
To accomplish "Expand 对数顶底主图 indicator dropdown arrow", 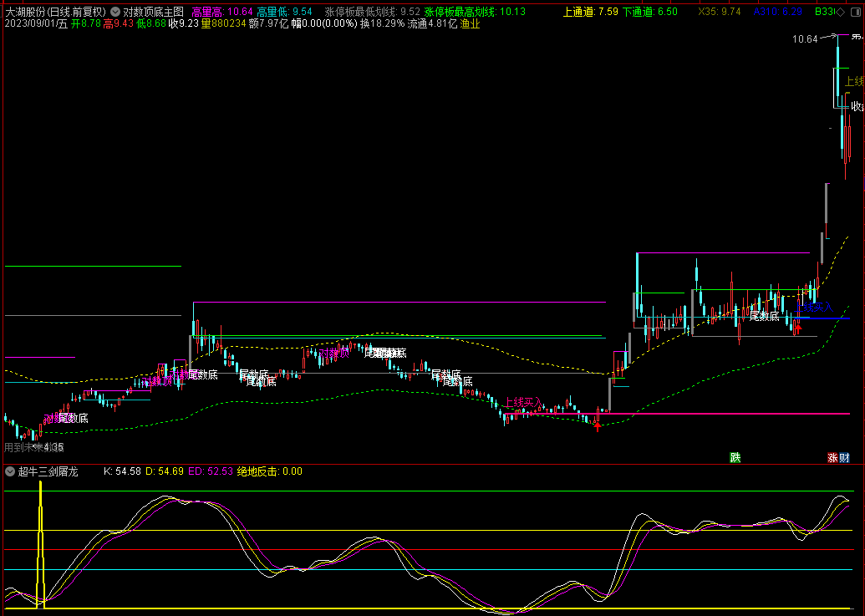I will pyautogui.click(x=114, y=12).
